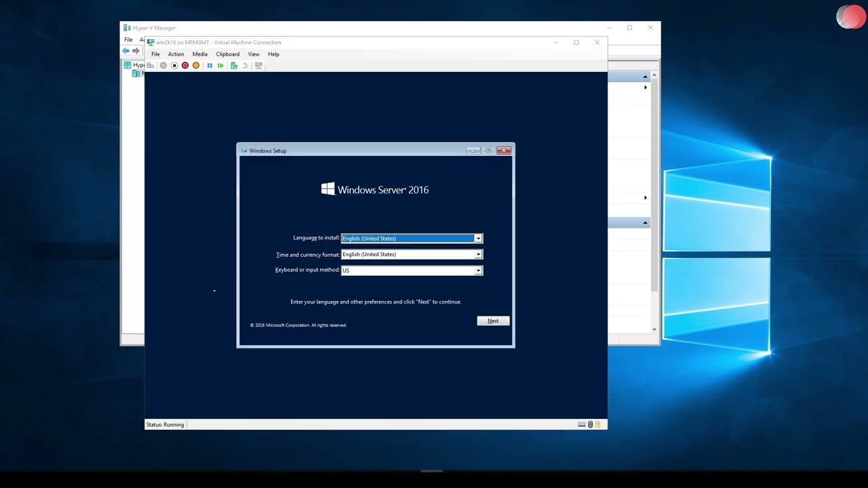Click the Actions pane scroll up arrow
The height and width of the screenshot is (488, 868).
[654, 75]
